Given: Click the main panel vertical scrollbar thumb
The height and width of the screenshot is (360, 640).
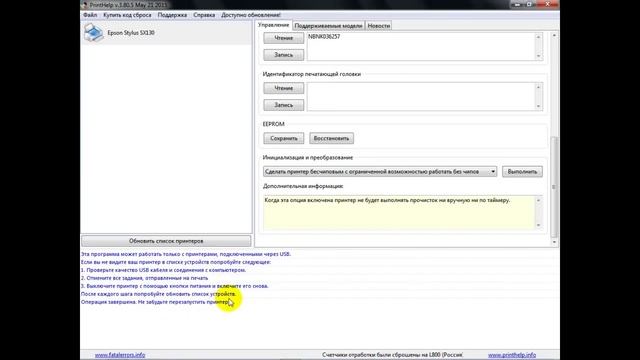Looking at the screenshot, I should 554,187.
